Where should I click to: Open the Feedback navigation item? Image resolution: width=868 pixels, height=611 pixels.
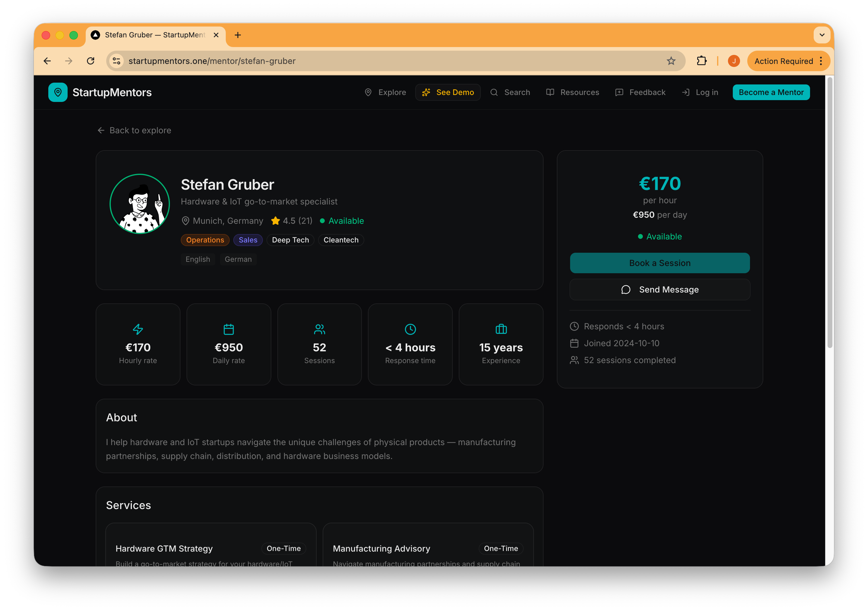pyautogui.click(x=640, y=92)
